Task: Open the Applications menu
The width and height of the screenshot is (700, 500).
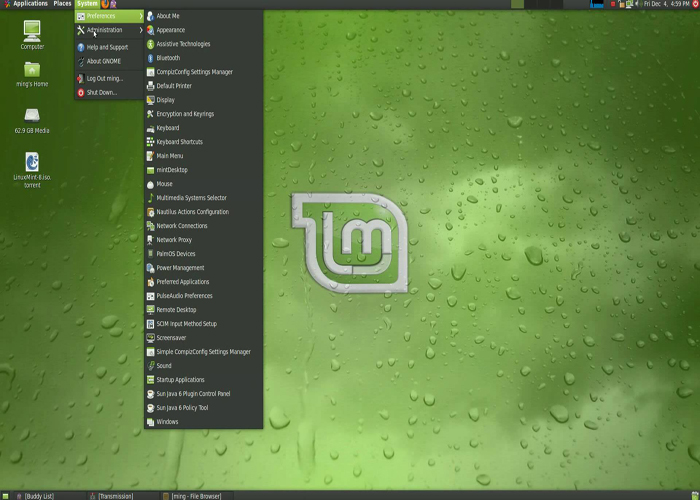Action: [26, 4]
